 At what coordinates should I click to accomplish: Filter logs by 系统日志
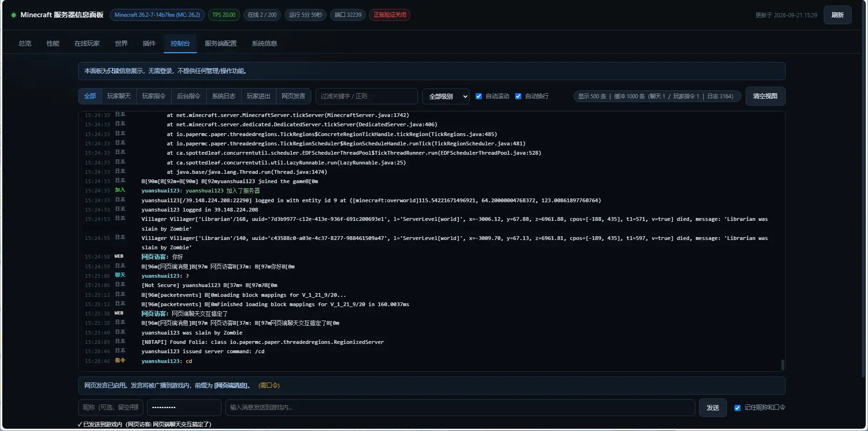(224, 96)
